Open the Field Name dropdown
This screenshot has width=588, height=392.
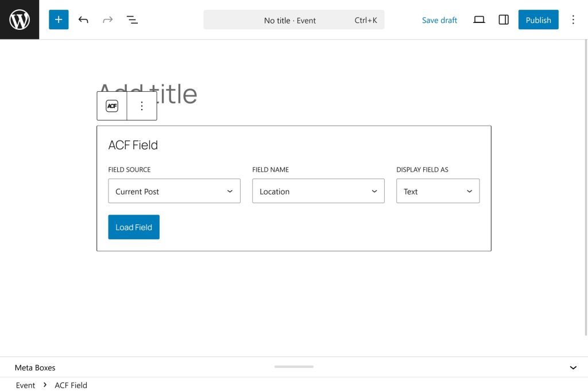[x=318, y=191]
